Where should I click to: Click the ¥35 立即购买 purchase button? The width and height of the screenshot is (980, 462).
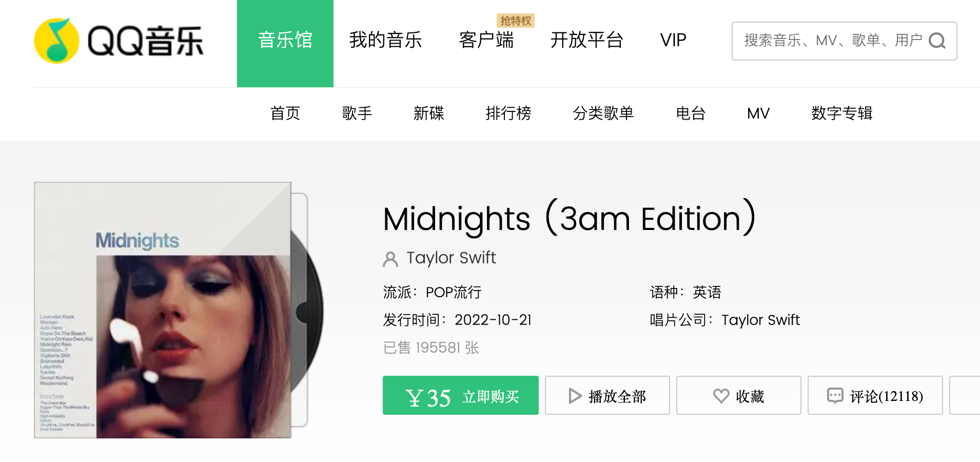click(x=460, y=395)
